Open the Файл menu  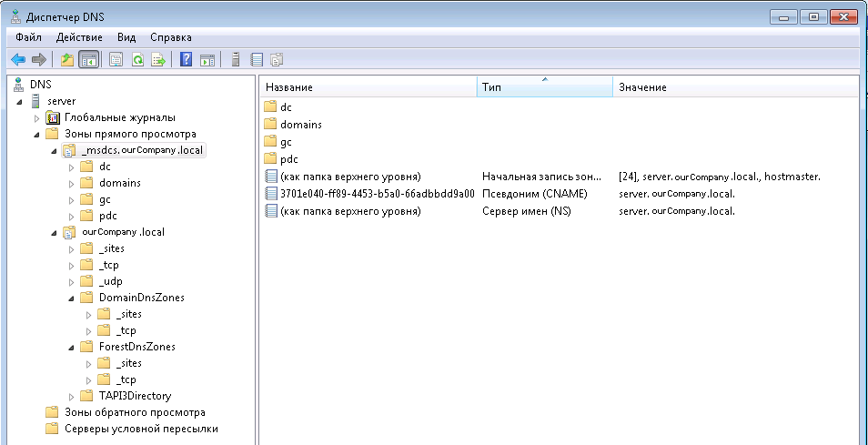[28, 37]
